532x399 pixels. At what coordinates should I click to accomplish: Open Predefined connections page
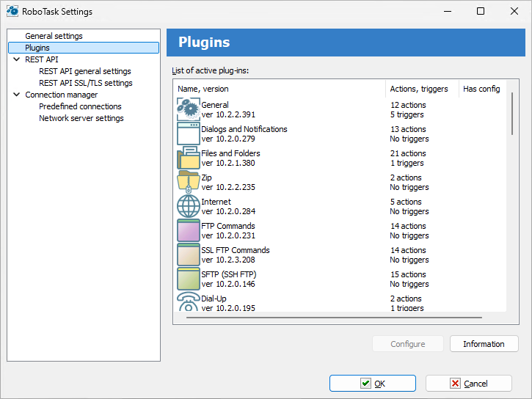pos(80,106)
